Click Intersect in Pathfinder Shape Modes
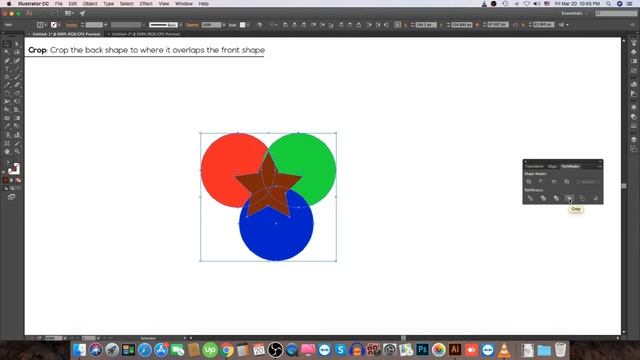The image size is (640, 360). pos(554,181)
